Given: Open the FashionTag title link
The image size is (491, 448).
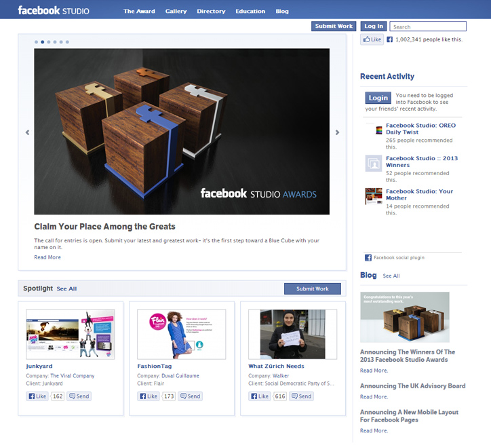Looking at the screenshot, I should point(155,366).
